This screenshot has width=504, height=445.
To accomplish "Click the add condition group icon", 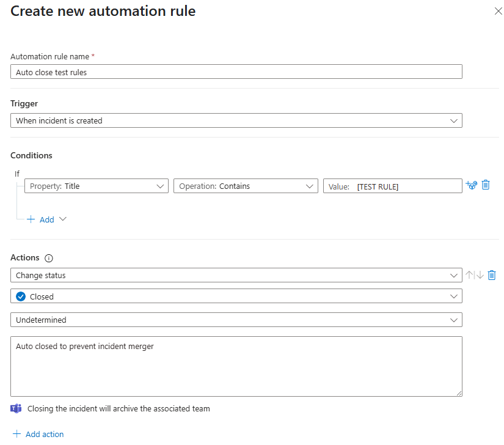I will [471, 185].
